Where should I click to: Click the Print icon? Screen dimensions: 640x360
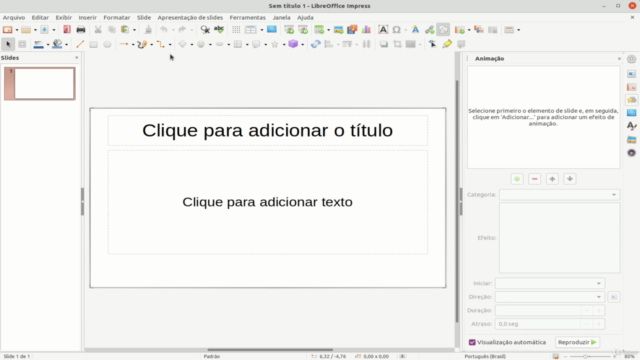point(81,29)
